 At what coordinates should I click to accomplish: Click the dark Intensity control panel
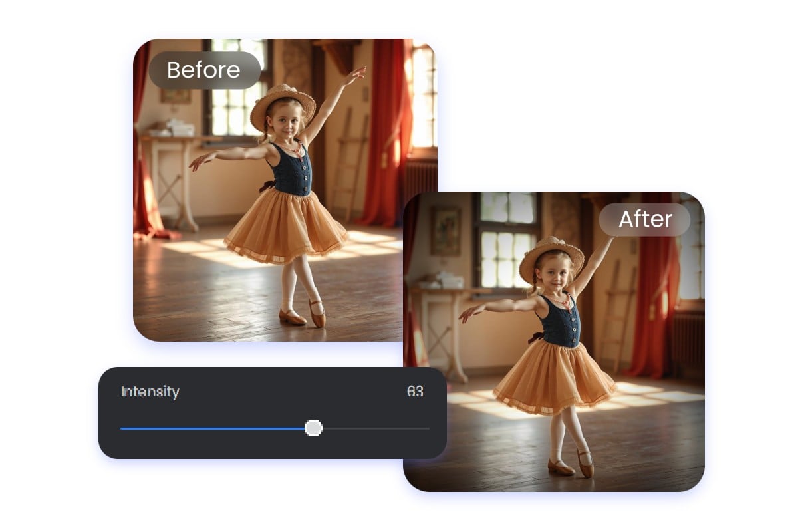(x=273, y=412)
